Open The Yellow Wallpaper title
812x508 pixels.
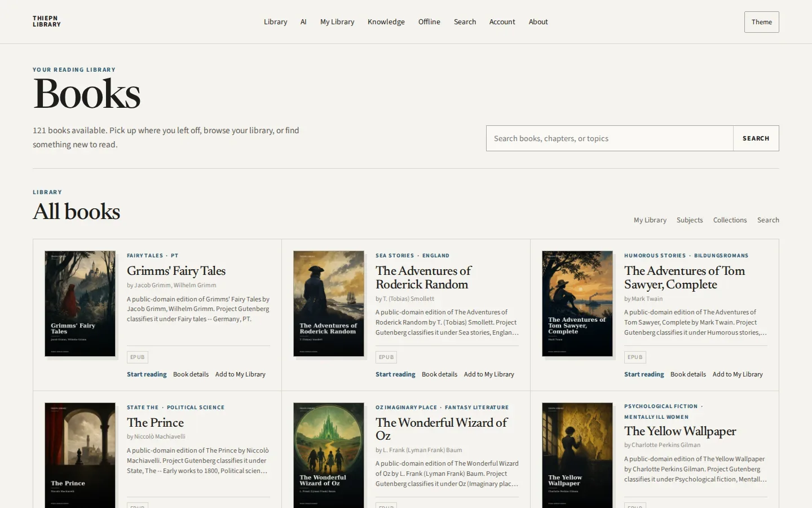(680, 431)
